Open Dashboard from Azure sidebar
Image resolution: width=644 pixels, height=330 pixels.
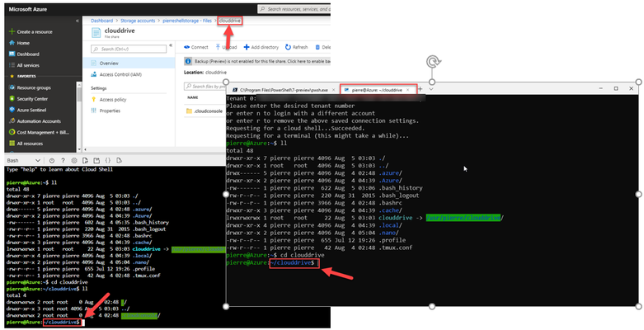24,54
